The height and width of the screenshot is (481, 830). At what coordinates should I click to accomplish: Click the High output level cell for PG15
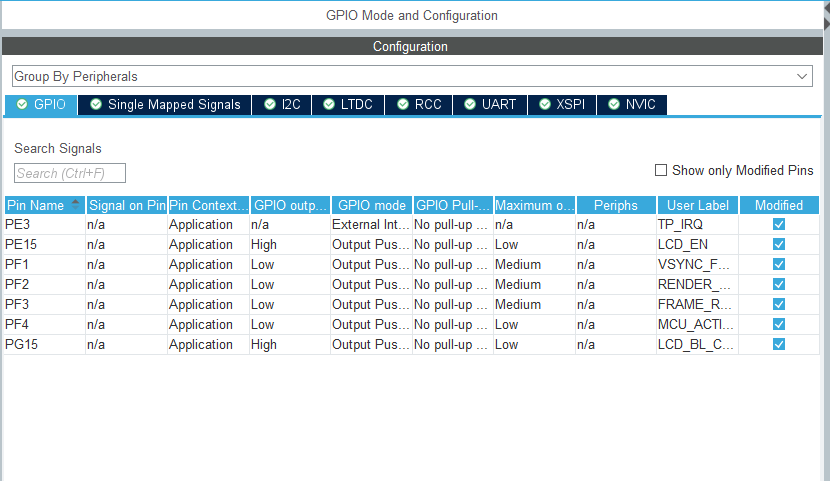click(290, 344)
